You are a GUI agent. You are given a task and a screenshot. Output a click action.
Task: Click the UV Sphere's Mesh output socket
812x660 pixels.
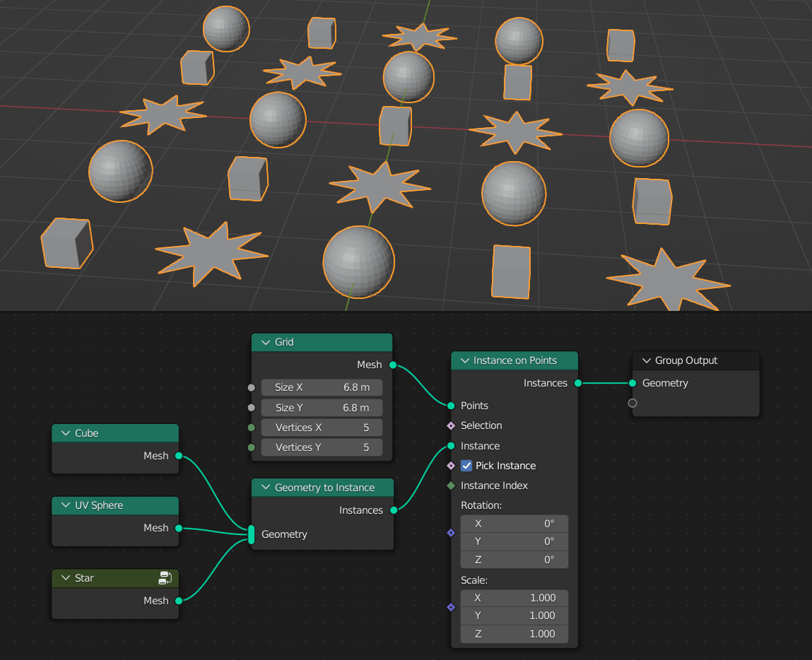point(179,528)
